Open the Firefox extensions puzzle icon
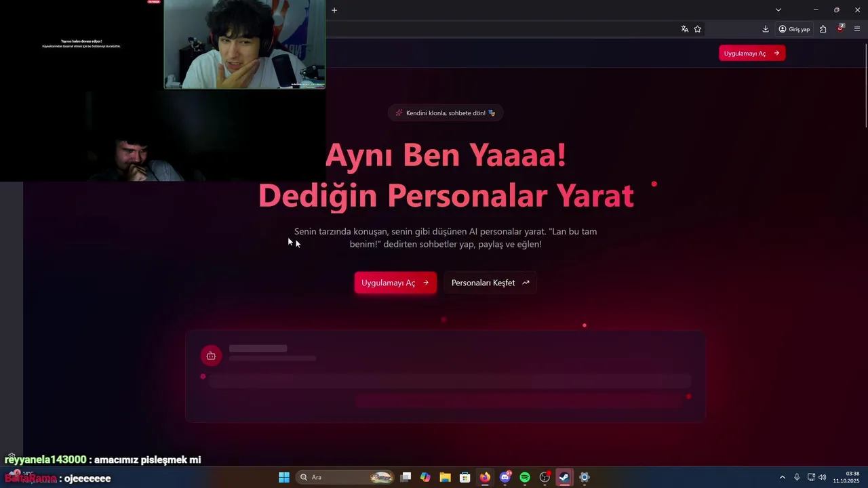This screenshot has height=488, width=868. pyautogui.click(x=823, y=29)
